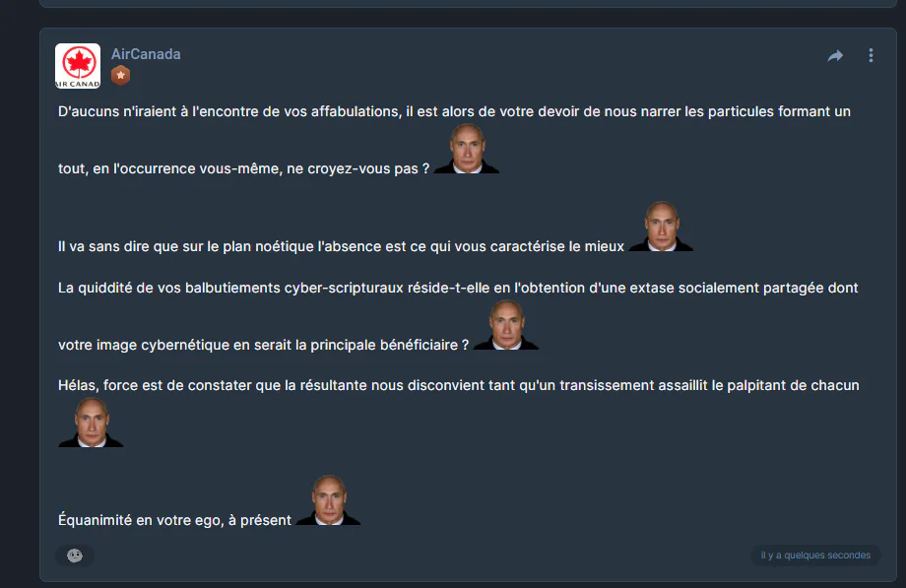Click the line starting "votre image cybernétique"
Screen dimensions: 906x588
click(x=264, y=345)
